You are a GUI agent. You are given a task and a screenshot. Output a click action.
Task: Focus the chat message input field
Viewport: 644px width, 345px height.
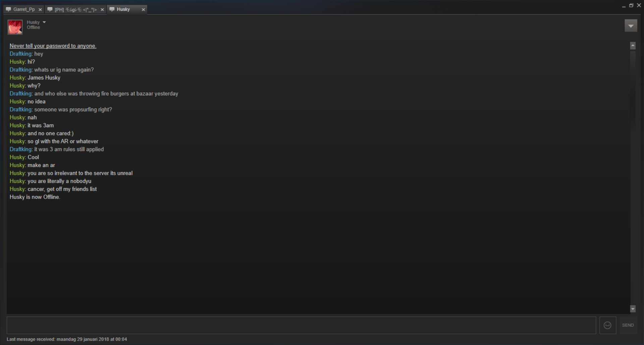[301, 325]
